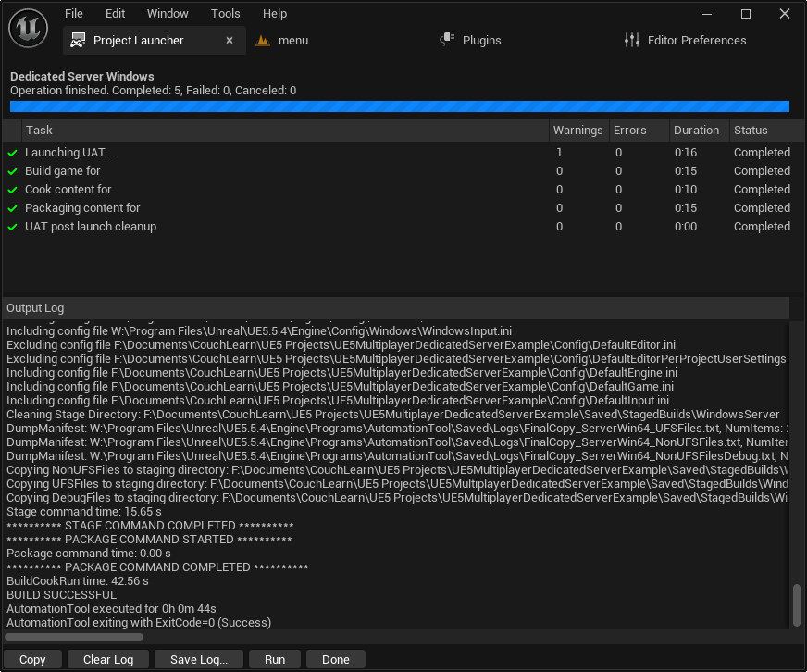
Task: Open the Tools menu
Action: coord(226,13)
